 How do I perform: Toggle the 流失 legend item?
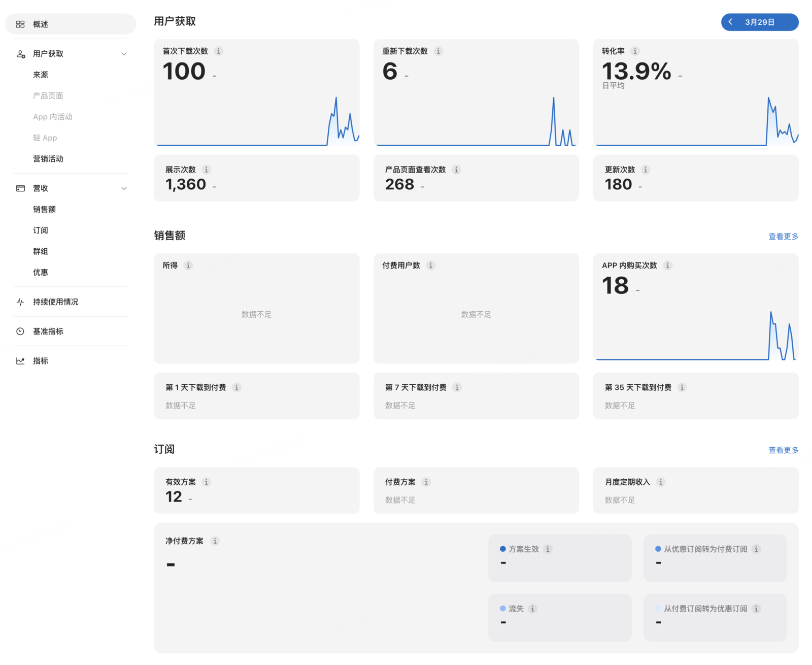tap(516, 609)
